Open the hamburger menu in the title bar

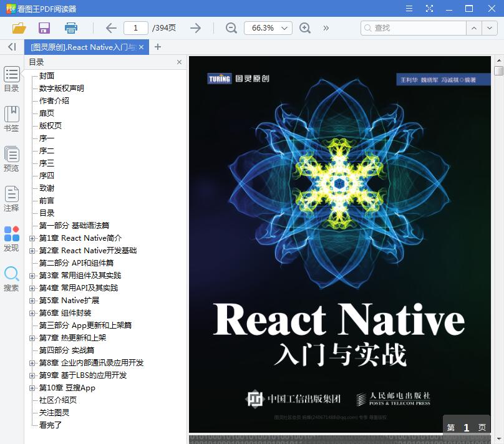(410, 8)
